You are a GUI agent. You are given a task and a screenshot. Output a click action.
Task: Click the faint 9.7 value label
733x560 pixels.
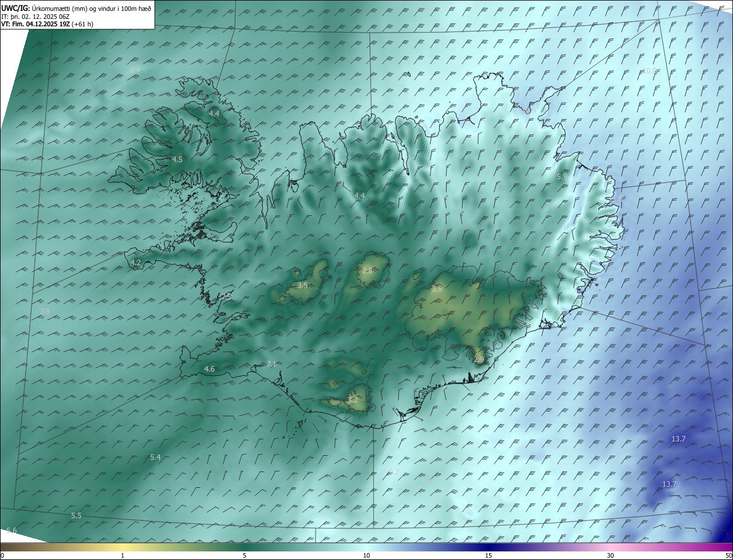click(393, 472)
